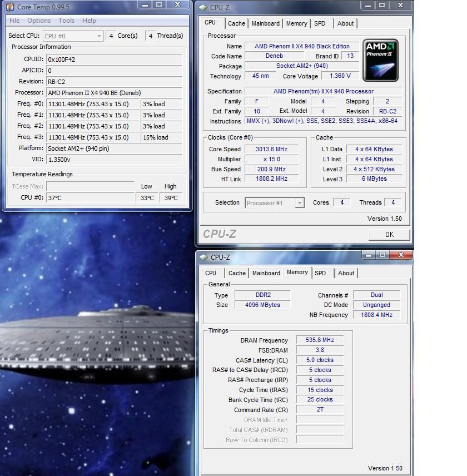The width and height of the screenshot is (467, 476).
Task: Click the CAS# Latency value 5.0 clocks
Action: [320, 360]
